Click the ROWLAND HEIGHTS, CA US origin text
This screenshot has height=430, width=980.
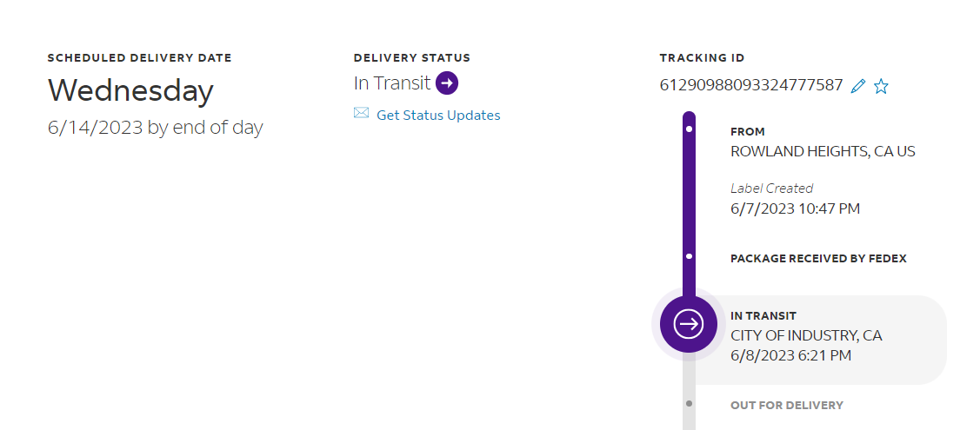(822, 151)
